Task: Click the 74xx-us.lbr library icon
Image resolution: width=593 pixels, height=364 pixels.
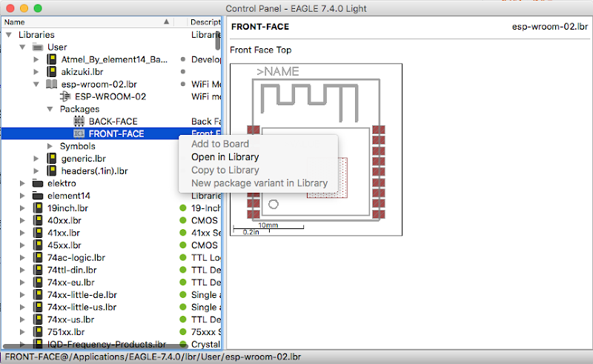Action: [38, 320]
